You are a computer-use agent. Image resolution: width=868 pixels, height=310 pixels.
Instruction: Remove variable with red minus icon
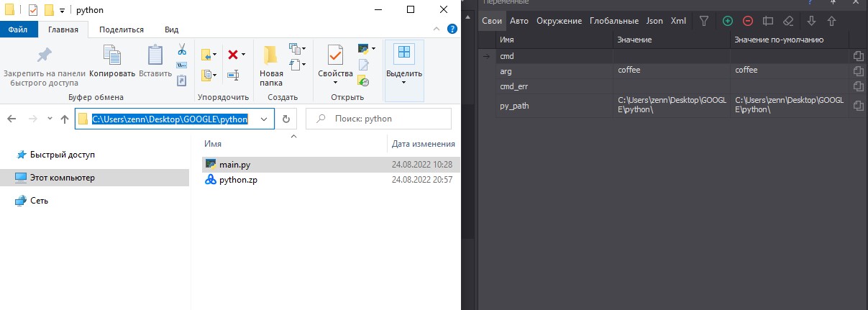click(x=748, y=21)
